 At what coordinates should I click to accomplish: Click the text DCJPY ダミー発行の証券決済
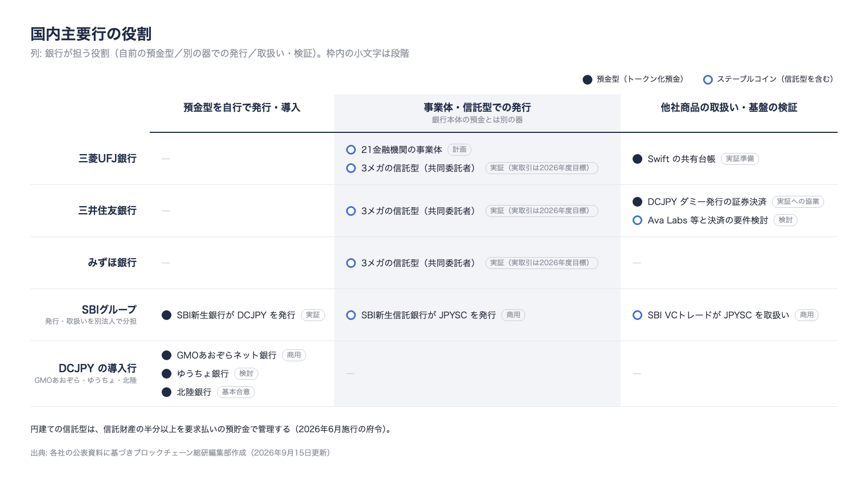click(707, 202)
